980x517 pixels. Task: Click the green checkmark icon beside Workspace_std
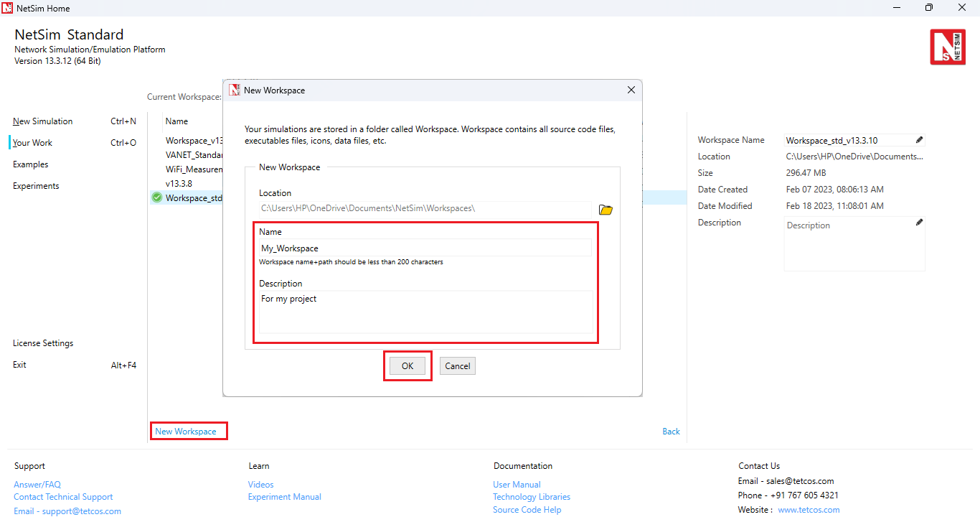click(x=157, y=197)
